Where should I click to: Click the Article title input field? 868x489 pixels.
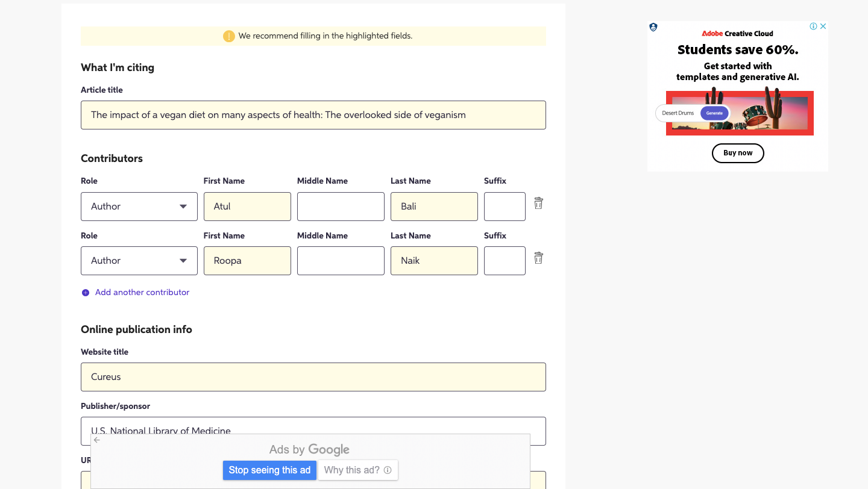click(x=313, y=115)
